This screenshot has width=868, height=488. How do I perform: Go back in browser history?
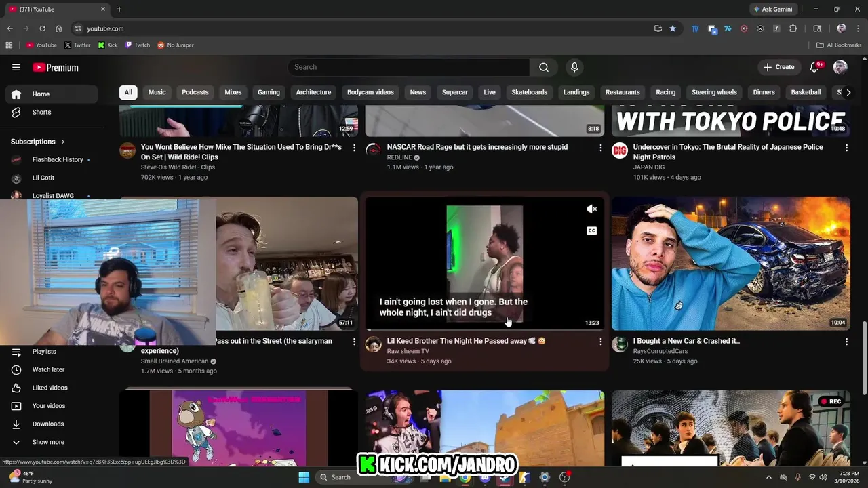9,28
